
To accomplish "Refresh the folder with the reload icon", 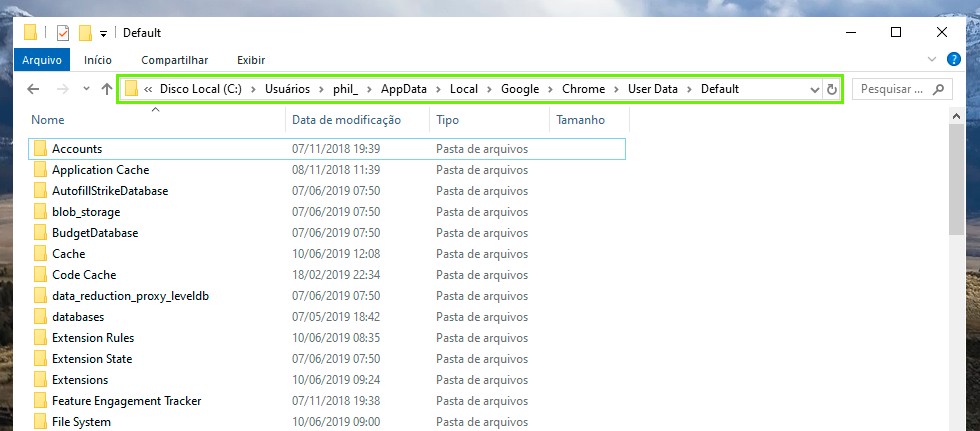I will 832,89.
